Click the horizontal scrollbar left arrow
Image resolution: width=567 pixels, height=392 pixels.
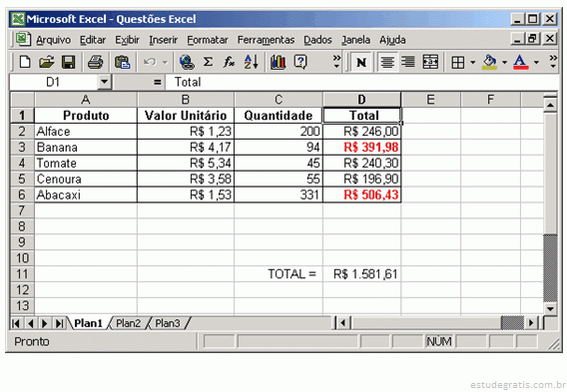click(x=342, y=322)
